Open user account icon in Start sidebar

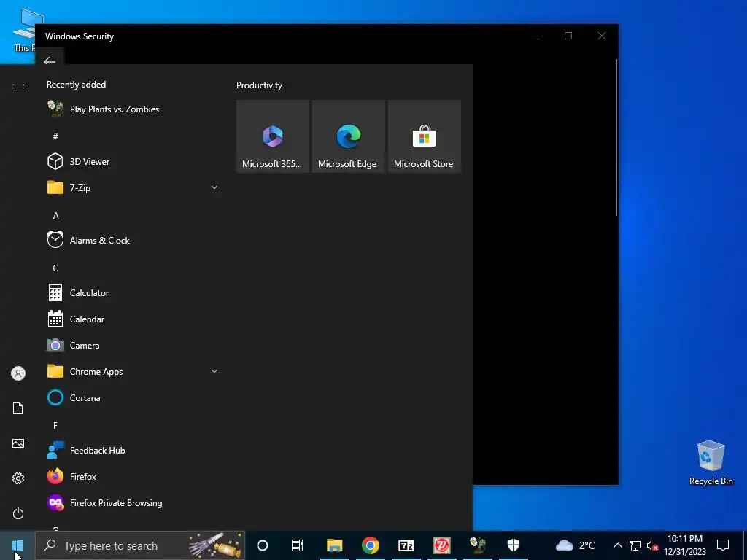(x=18, y=373)
